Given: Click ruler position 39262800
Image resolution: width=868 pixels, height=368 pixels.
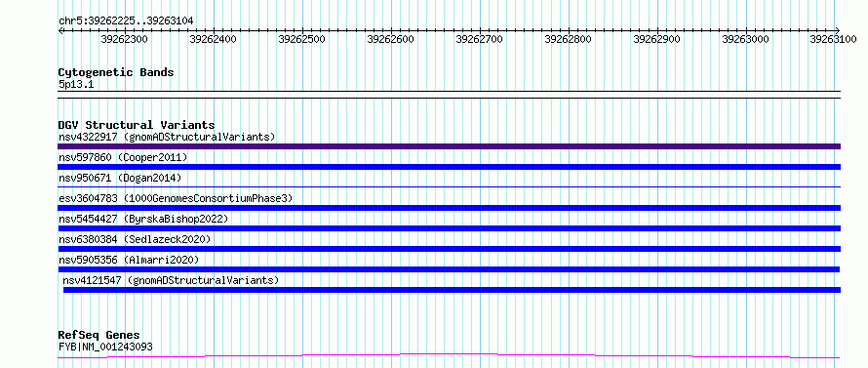Looking at the screenshot, I should click(568, 39).
